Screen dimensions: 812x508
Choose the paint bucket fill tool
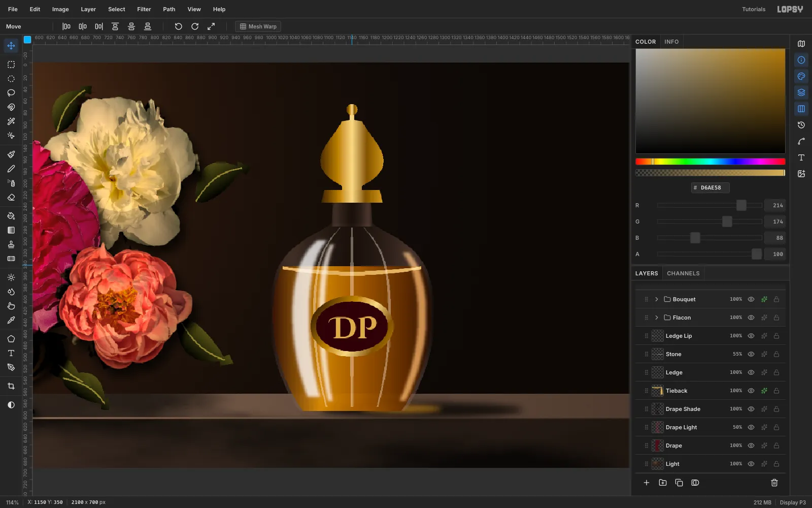11,216
